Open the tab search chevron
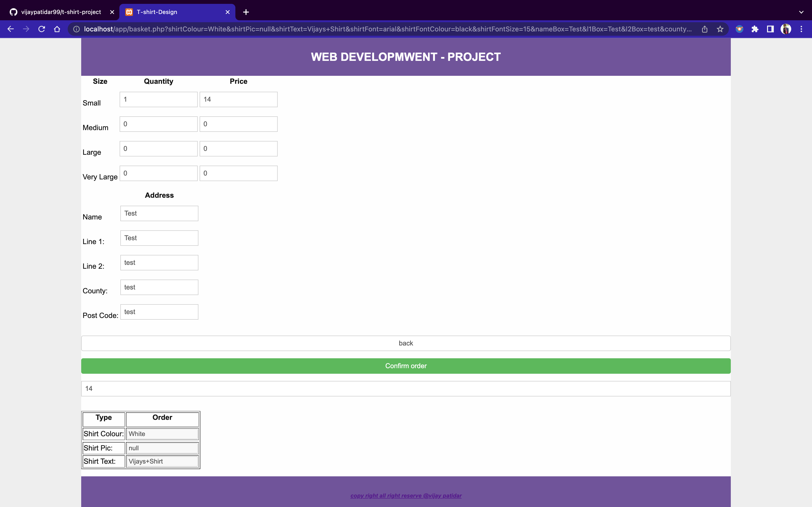 (801, 12)
